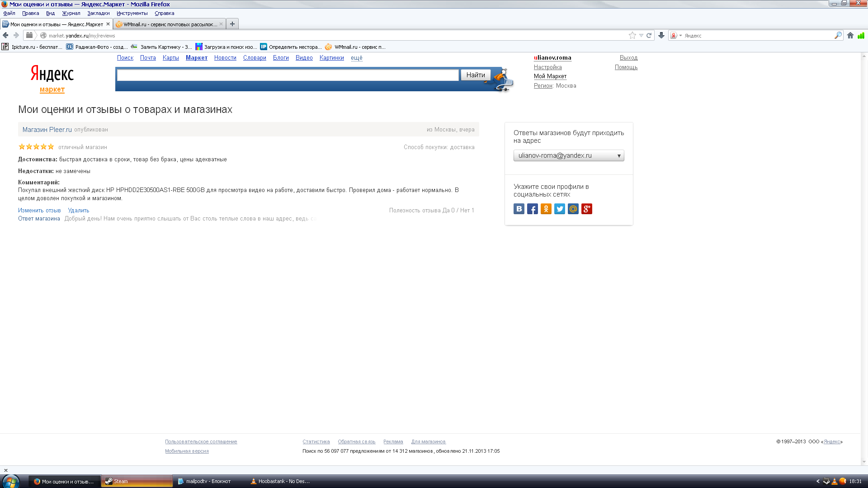Click the Windows Start button

pyautogui.click(x=11, y=481)
